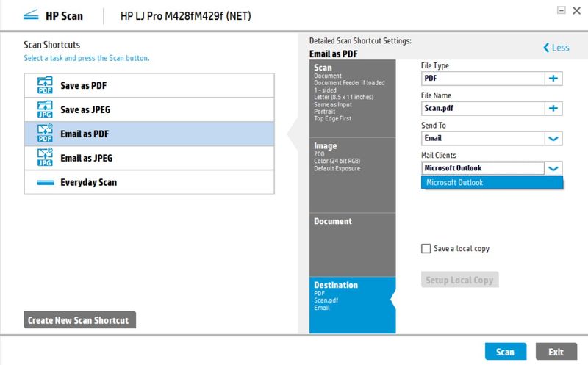Minimize the HP Scan window

561,10
